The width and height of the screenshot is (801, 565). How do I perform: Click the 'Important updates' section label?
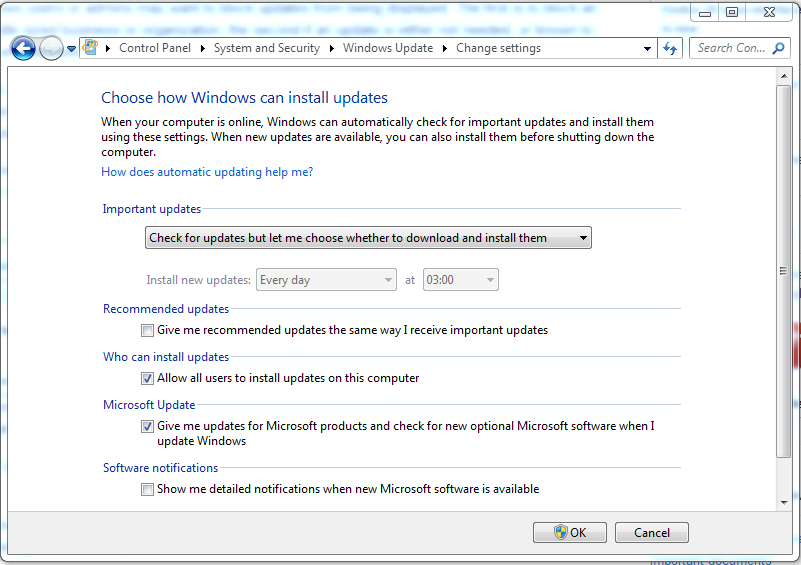tap(152, 209)
